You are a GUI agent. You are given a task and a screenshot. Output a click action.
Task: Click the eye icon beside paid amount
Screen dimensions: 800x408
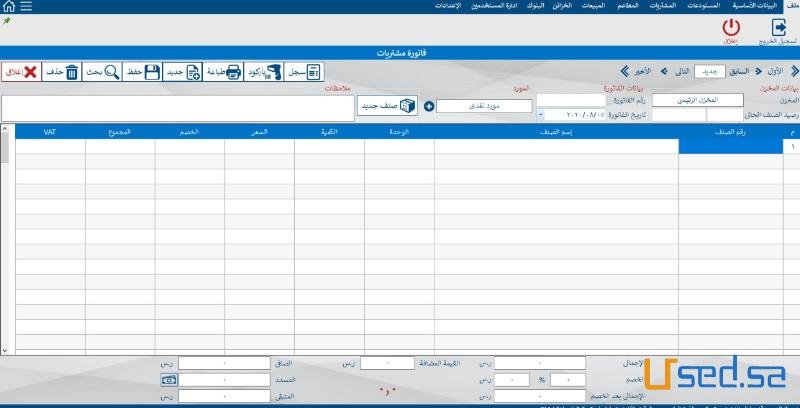(x=169, y=381)
